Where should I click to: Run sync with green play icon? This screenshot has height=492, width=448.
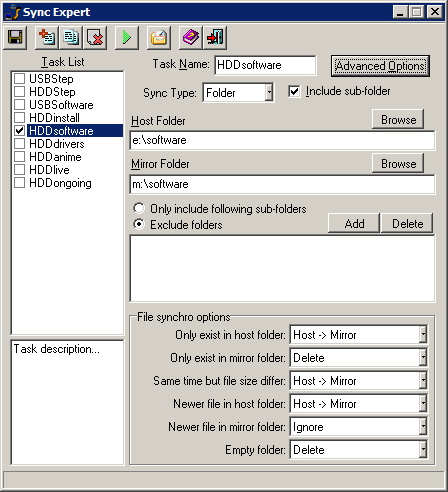[x=127, y=37]
